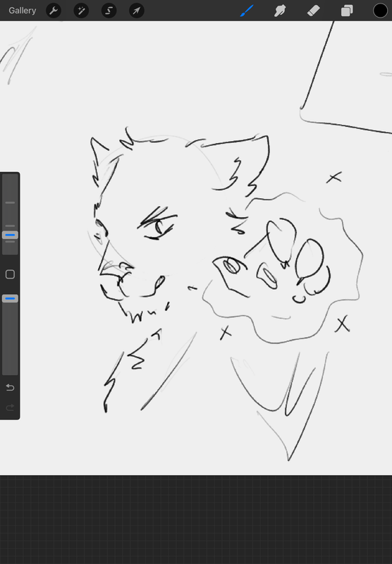This screenshot has width=392, height=564.
Task: Select the Brush tool
Action: click(247, 11)
